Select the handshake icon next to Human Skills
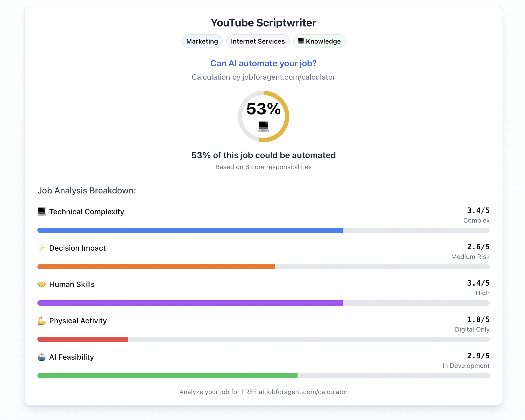This screenshot has width=525, height=420. pyautogui.click(x=41, y=284)
